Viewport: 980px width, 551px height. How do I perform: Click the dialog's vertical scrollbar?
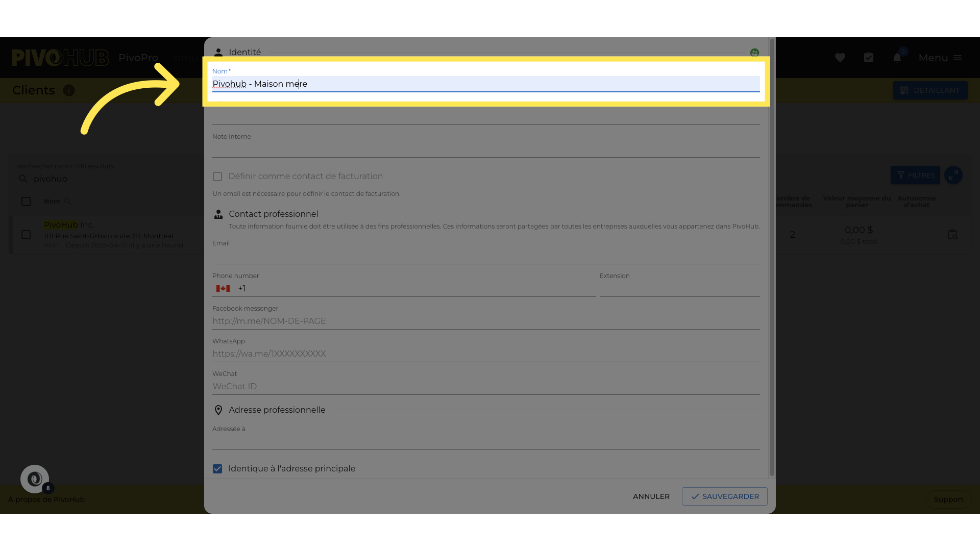[772, 255]
